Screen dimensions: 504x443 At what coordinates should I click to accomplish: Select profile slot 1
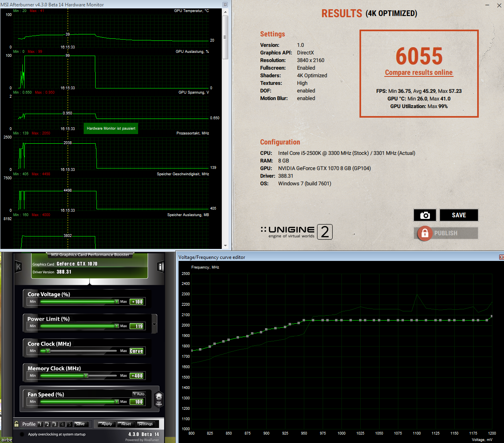click(x=40, y=424)
